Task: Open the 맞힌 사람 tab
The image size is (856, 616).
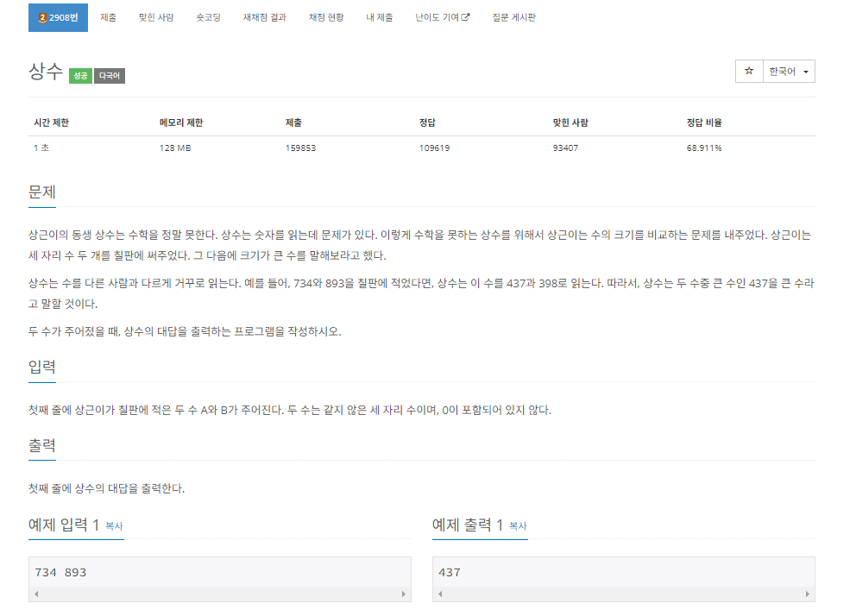Action: pos(156,17)
